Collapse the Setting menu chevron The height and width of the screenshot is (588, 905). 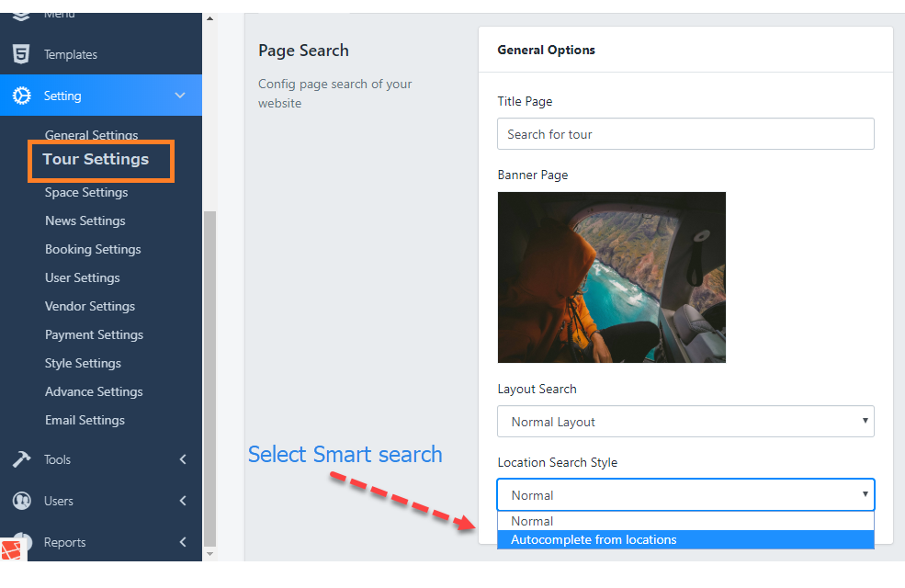click(x=180, y=96)
